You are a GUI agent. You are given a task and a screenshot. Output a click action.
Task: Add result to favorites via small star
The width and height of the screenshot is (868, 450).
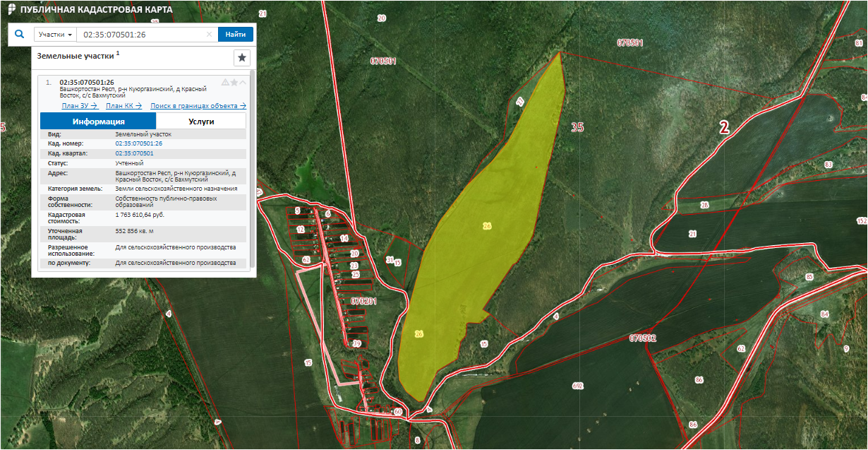(234, 83)
